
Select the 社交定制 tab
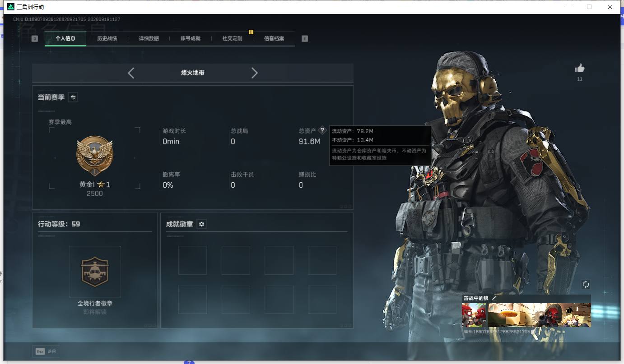point(232,39)
